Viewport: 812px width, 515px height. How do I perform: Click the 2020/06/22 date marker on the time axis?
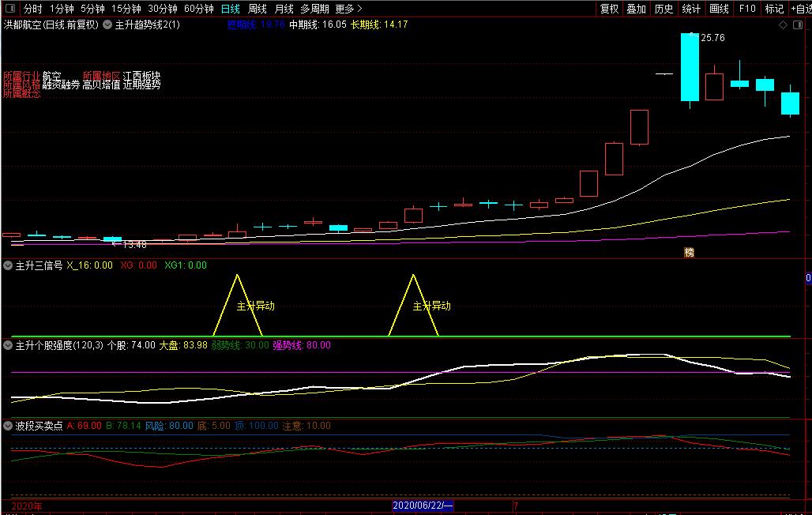(x=423, y=506)
